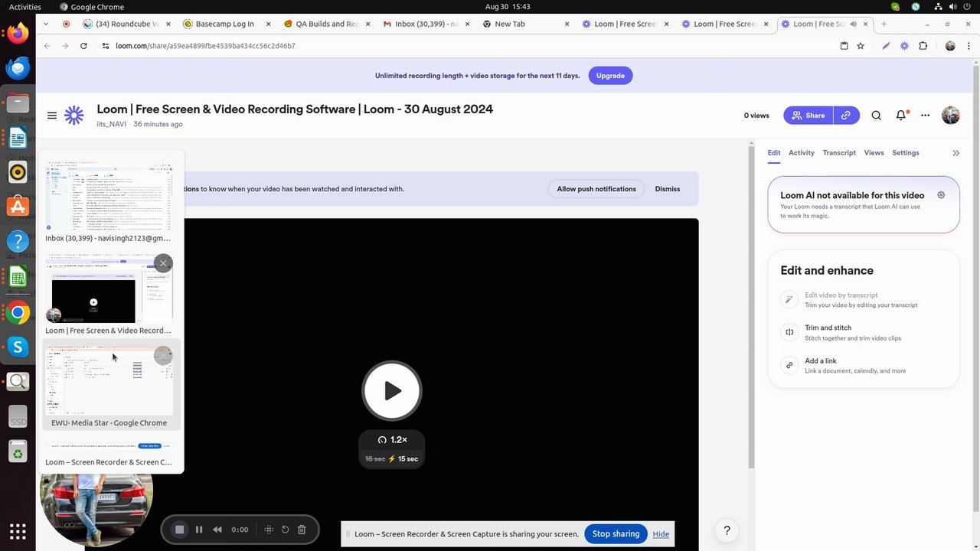Restart the recording
Image resolution: width=980 pixels, height=551 pixels.
[286, 530]
